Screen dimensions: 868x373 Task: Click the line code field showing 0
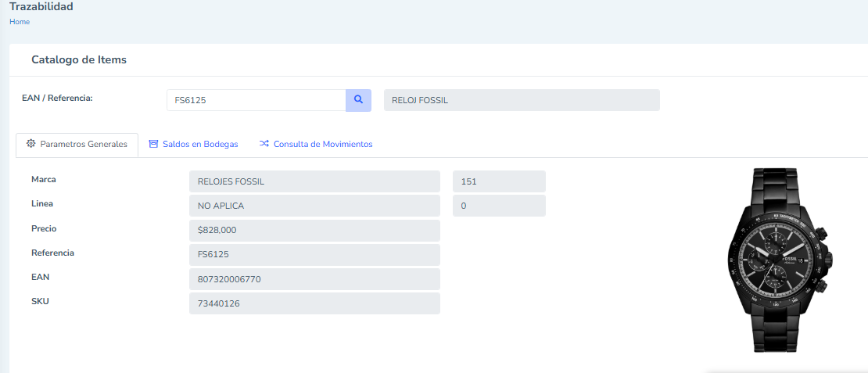[498, 206]
